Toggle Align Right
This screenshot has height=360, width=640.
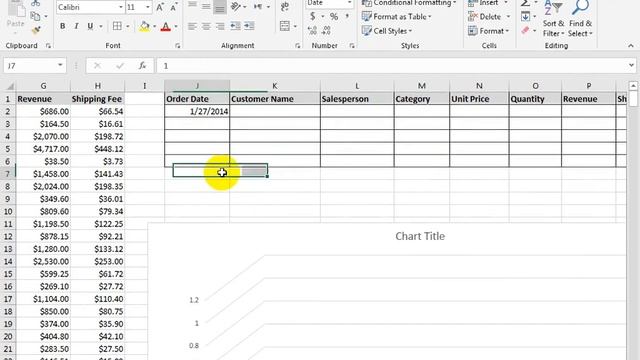[220, 27]
